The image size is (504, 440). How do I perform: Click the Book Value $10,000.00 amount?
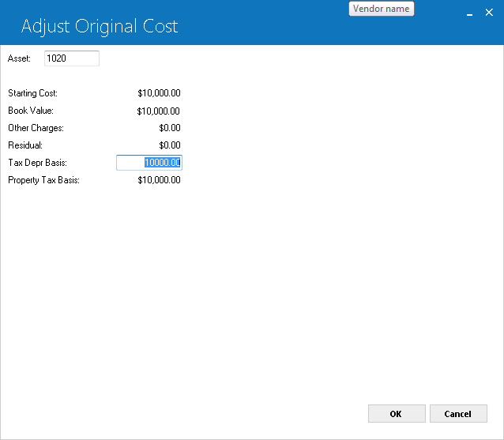158,111
